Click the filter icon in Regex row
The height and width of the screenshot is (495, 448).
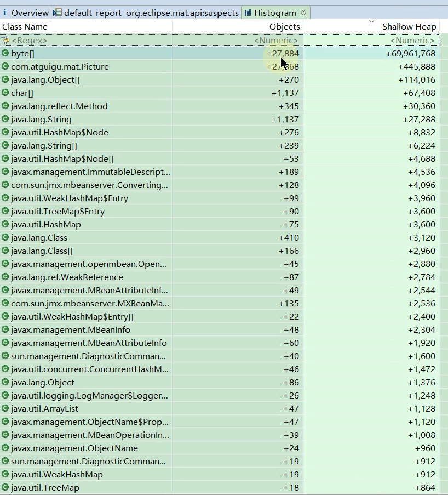[5, 41]
